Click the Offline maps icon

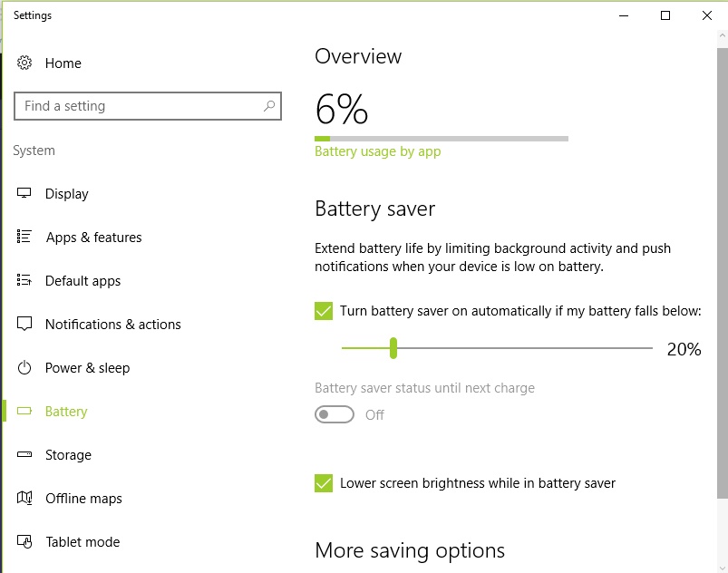tap(24, 499)
